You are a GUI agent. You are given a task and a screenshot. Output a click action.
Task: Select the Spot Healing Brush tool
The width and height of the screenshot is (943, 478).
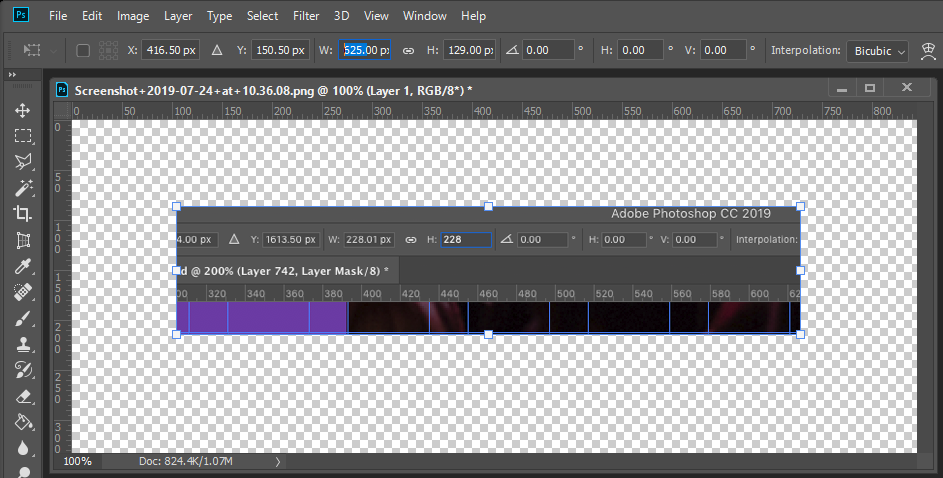23,292
